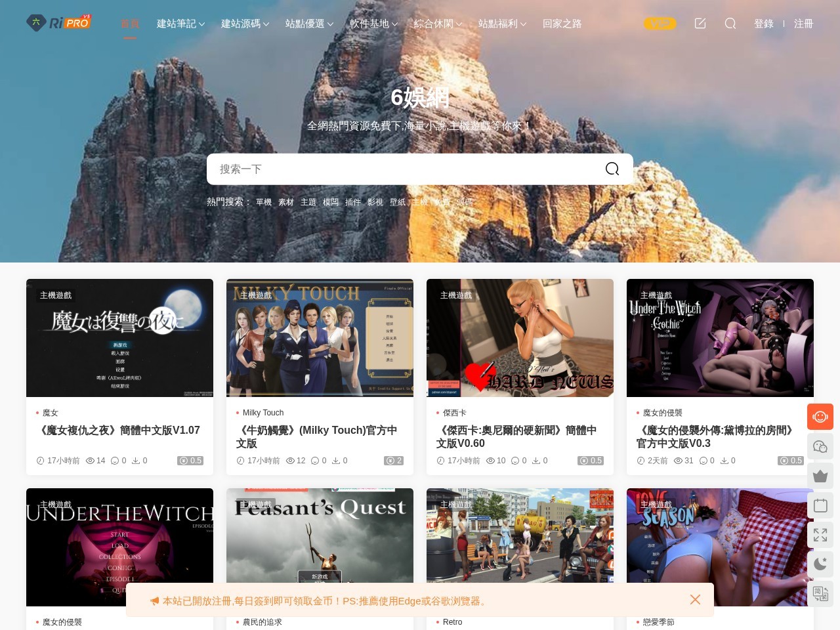Screen dimensions: 840x630
Task: Open the 魔女複仇之夜 game thumbnail
Action: click(x=119, y=338)
